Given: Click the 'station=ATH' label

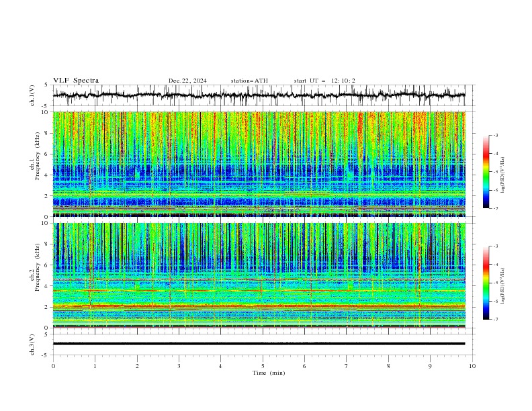Looking at the screenshot, I should [249, 81].
